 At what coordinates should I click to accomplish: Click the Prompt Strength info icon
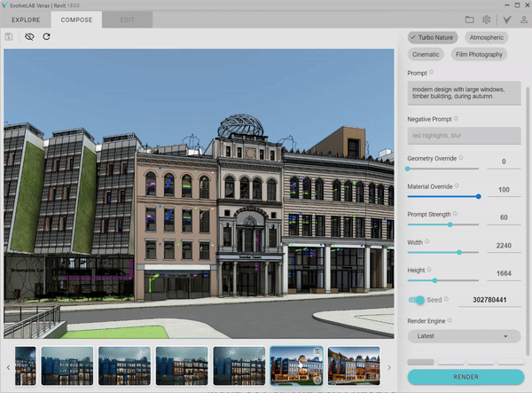[455, 214]
